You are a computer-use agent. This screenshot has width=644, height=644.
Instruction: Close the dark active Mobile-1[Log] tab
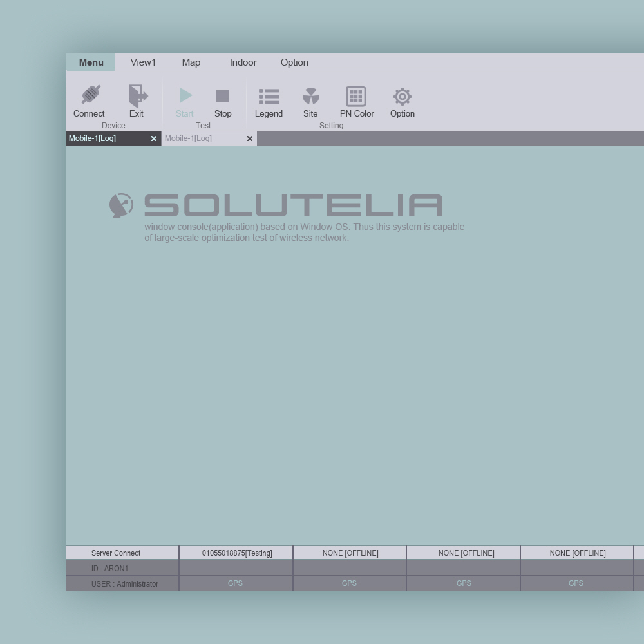tap(154, 139)
